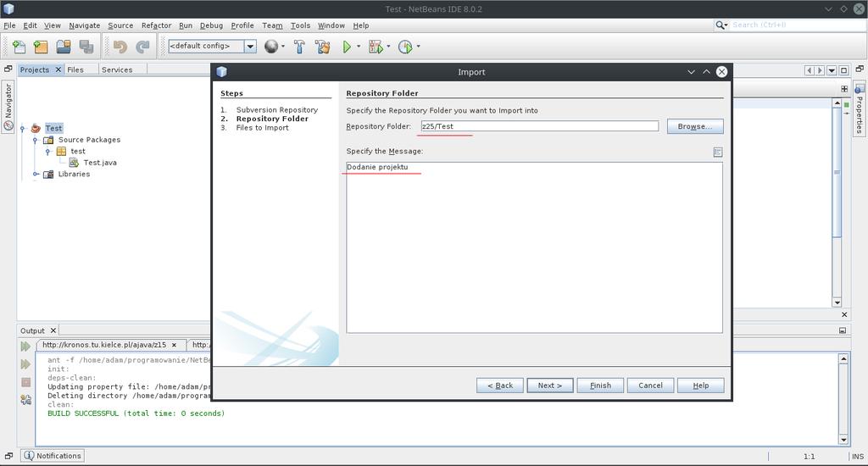Click the Stop icon in Output panel
Viewport: 868px width, 466px height.
coord(25,382)
